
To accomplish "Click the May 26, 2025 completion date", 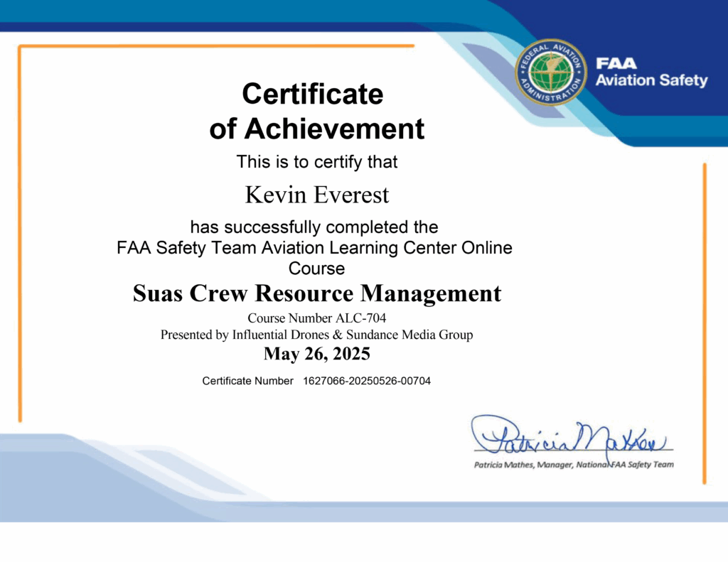I will [316, 353].
